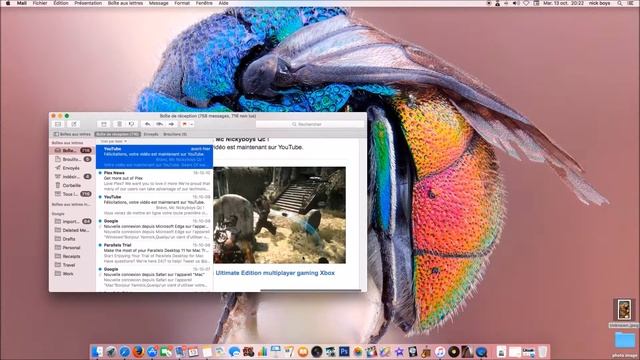Open Safari from the Dock

pos(124,351)
